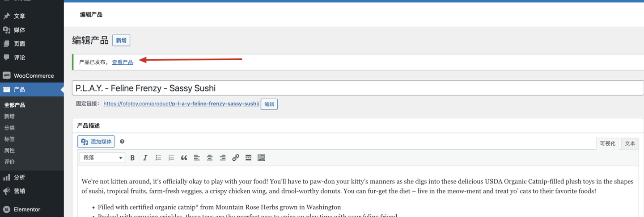Insert a bulleted list
The image size is (644, 217).
pos(158,158)
